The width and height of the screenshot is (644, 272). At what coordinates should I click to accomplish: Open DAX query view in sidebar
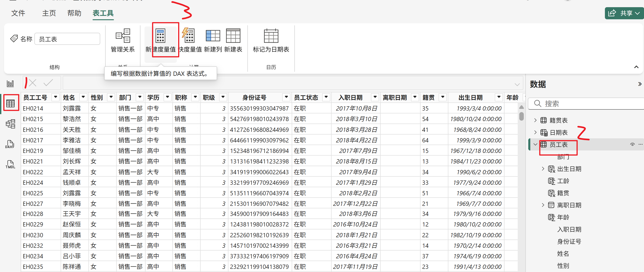pyautogui.click(x=10, y=144)
